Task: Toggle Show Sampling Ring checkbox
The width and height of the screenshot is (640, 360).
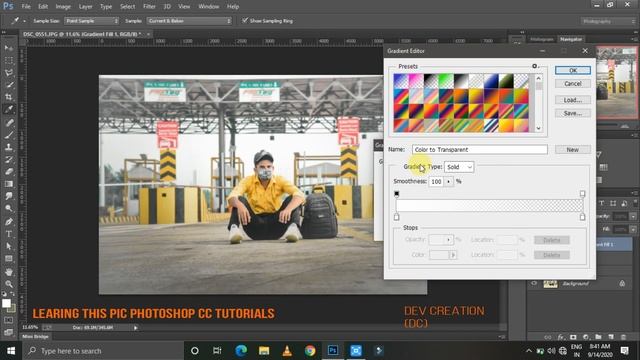Action: click(245, 20)
